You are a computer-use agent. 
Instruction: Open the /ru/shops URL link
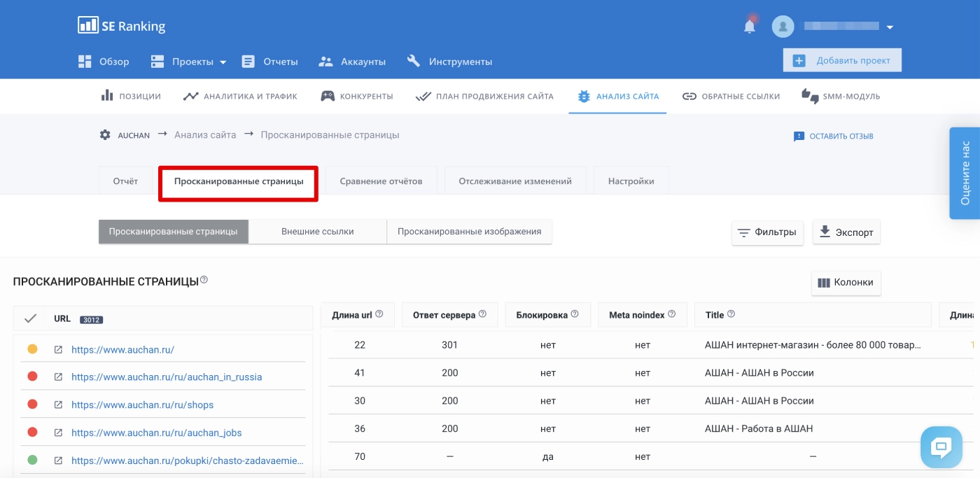(142, 405)
